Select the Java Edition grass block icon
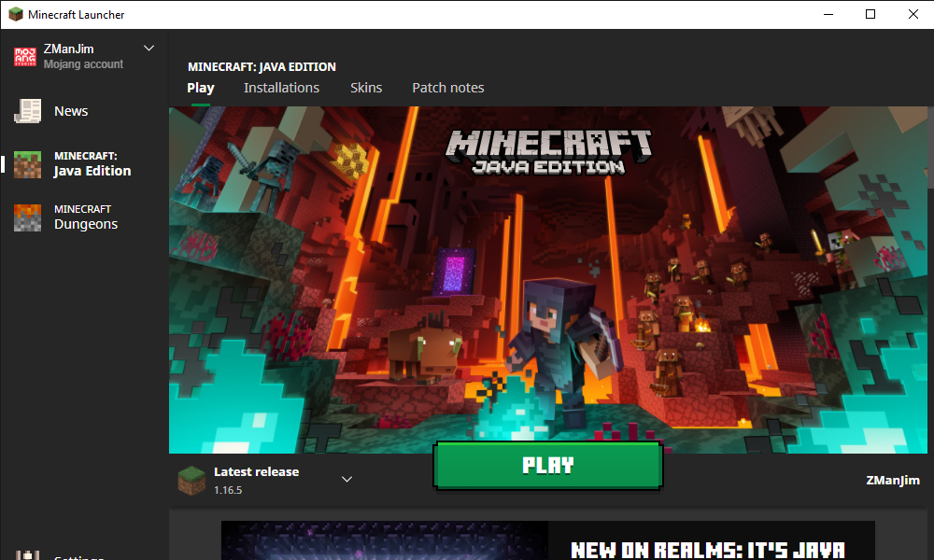Screen dimensions: 934x560 pyautogui.click(x=27, y=164)
